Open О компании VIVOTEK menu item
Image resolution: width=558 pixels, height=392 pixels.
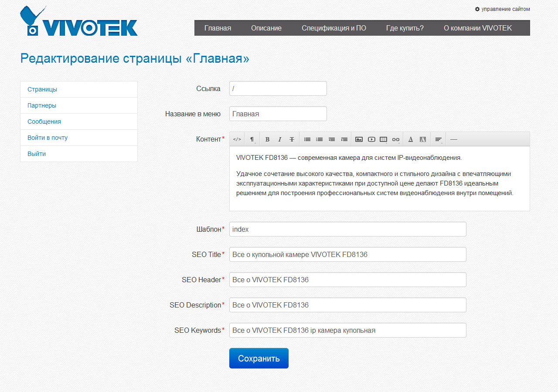tap(478, 28)
